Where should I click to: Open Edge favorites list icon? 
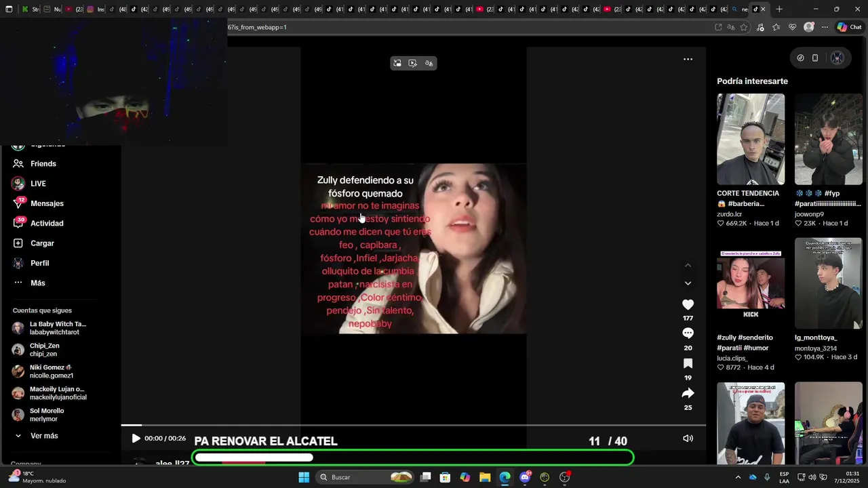click(776, 27)
